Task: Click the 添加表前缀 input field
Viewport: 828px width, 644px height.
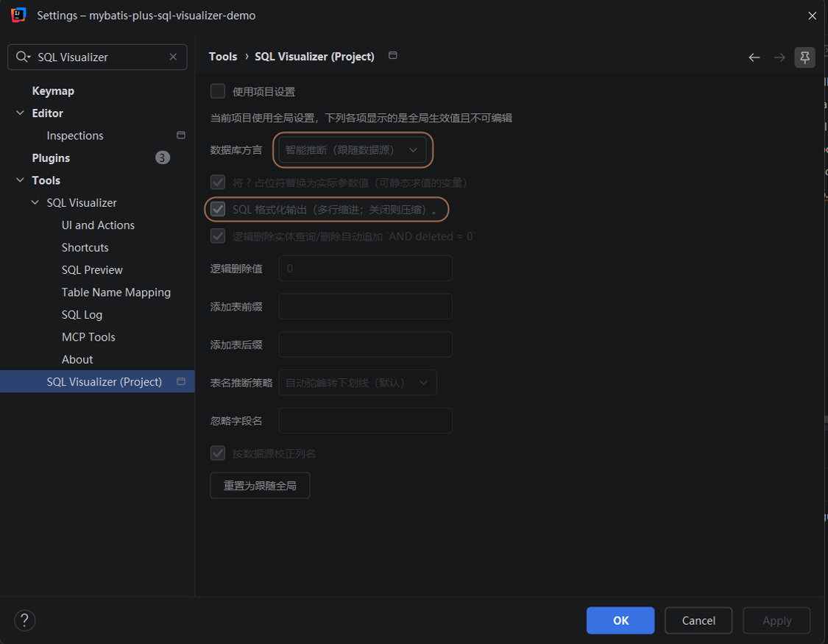Action: 365,306
